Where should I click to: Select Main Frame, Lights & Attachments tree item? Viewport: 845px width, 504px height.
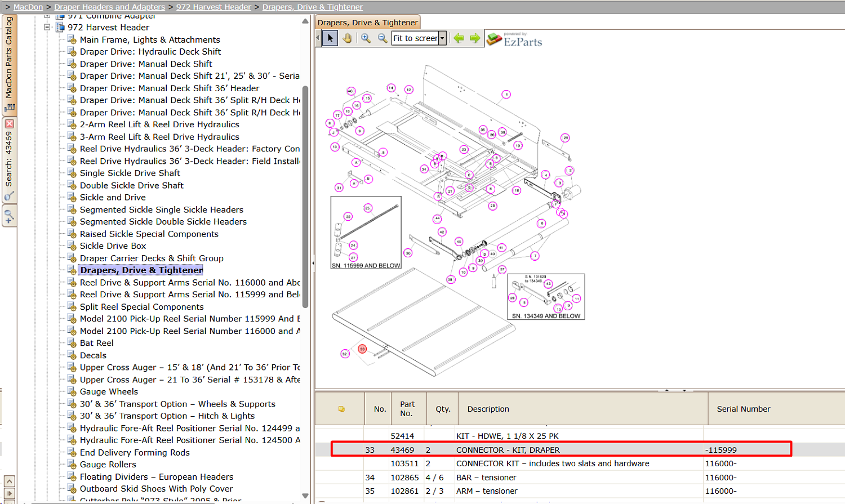coord(150,39)
